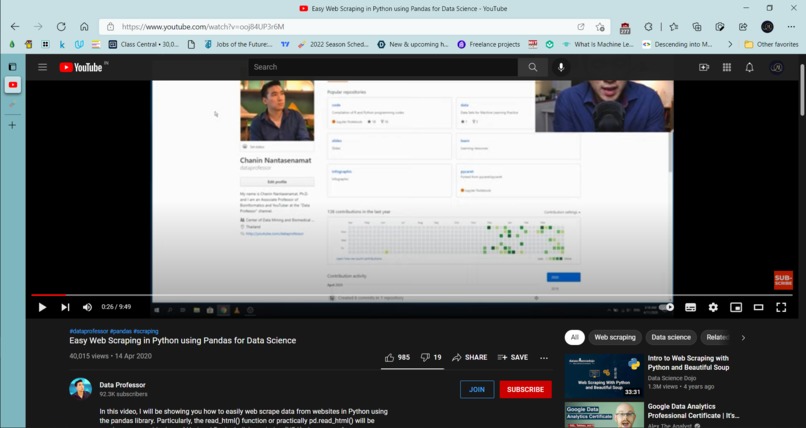Open Other favorites folder

tap(772, 45)
